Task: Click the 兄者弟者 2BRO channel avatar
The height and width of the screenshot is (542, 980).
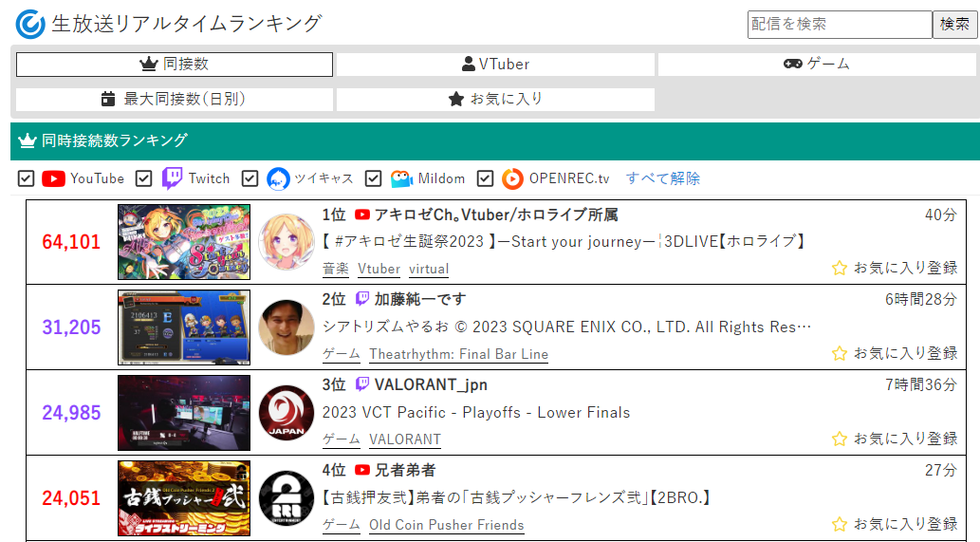Action: [x=287, y=498]
